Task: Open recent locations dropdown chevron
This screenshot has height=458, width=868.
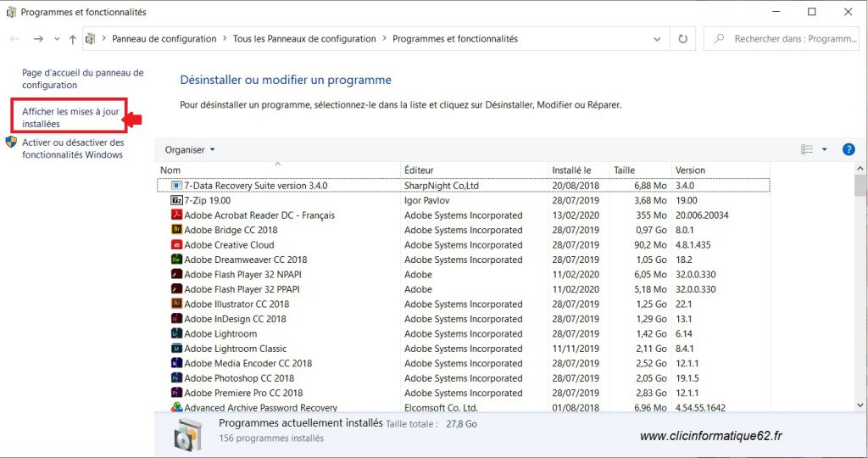Action: click(x=57, y=39)
